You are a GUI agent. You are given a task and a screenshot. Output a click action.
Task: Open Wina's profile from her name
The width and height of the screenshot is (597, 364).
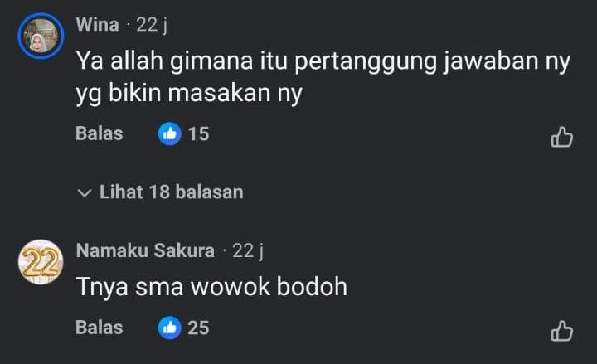tap(98, 25)
